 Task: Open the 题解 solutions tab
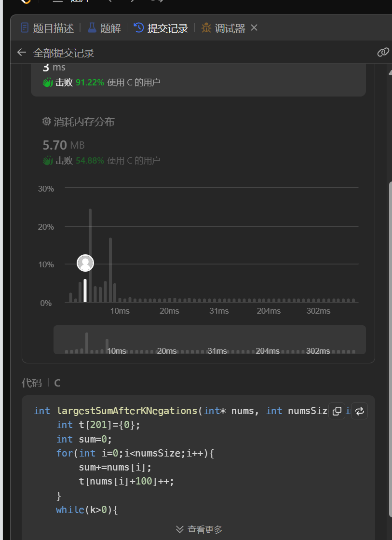pyautogui.click(x=104, y=28)
